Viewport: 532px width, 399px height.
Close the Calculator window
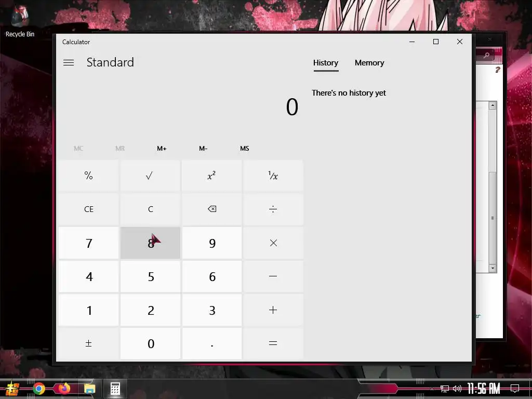pyautogui.click(x=460, y=42)
